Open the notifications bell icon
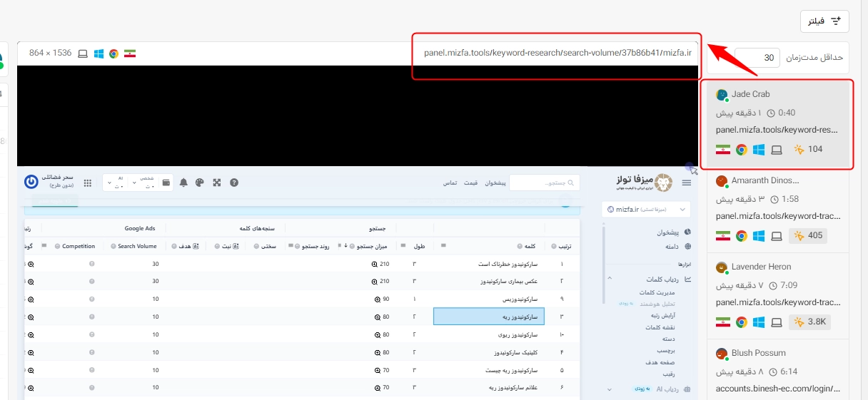The width and height of the screenshot is (868, 400). (183, 183)
